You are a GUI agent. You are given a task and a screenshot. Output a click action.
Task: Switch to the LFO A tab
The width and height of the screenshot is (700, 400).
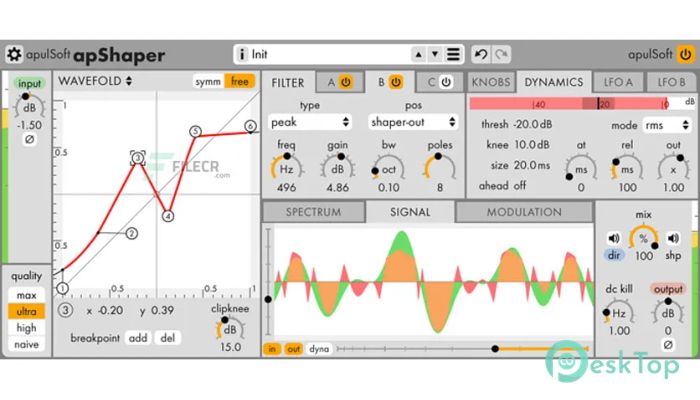[618, 82]
